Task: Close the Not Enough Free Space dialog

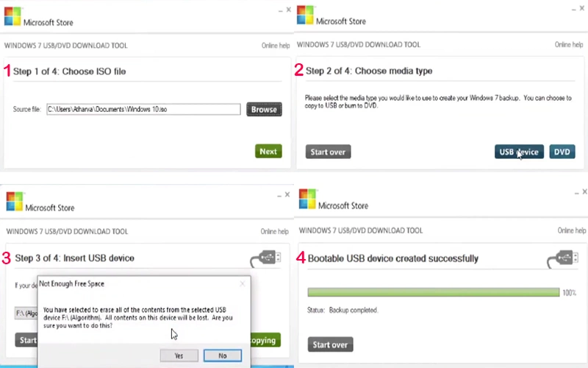Action: [x=243, y=283]
